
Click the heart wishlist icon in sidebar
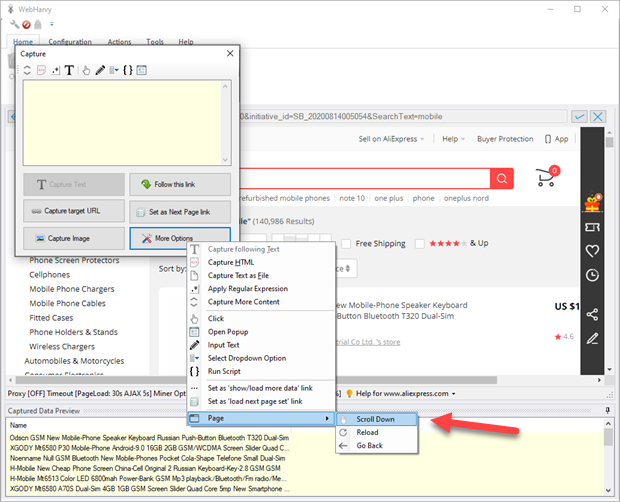(x=592, y=251)
